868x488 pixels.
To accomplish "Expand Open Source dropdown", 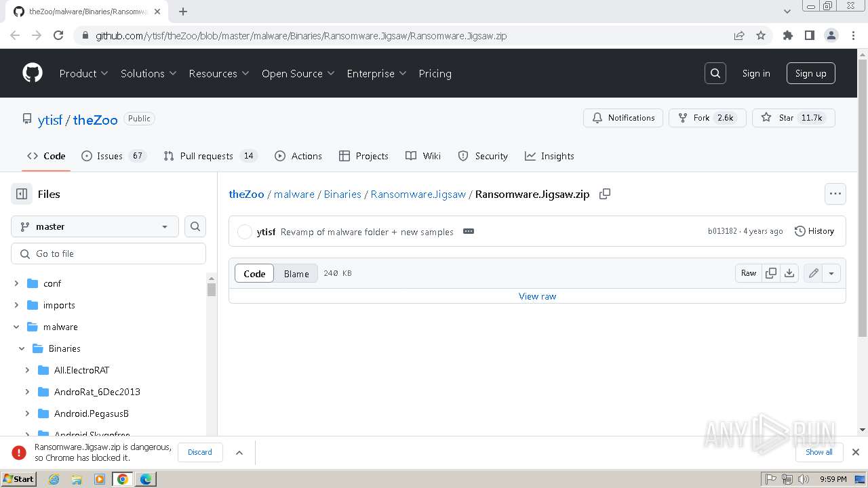I will click(298, 73).
